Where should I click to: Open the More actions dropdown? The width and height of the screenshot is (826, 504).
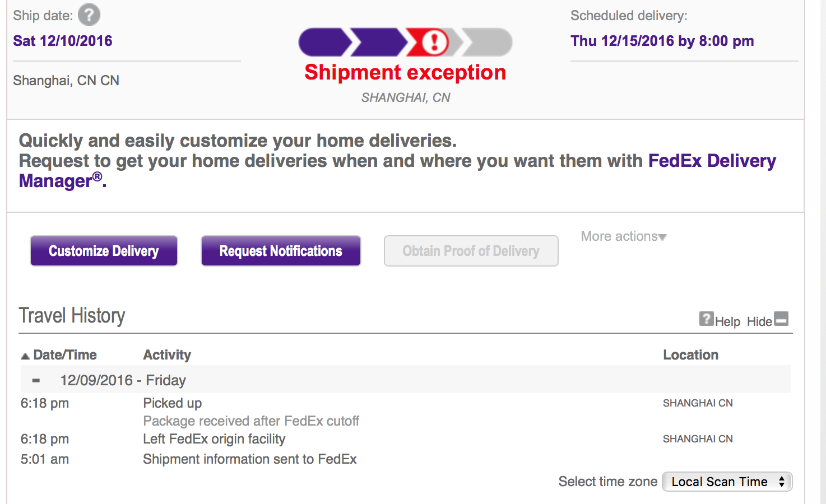click(x=623, y=236)
